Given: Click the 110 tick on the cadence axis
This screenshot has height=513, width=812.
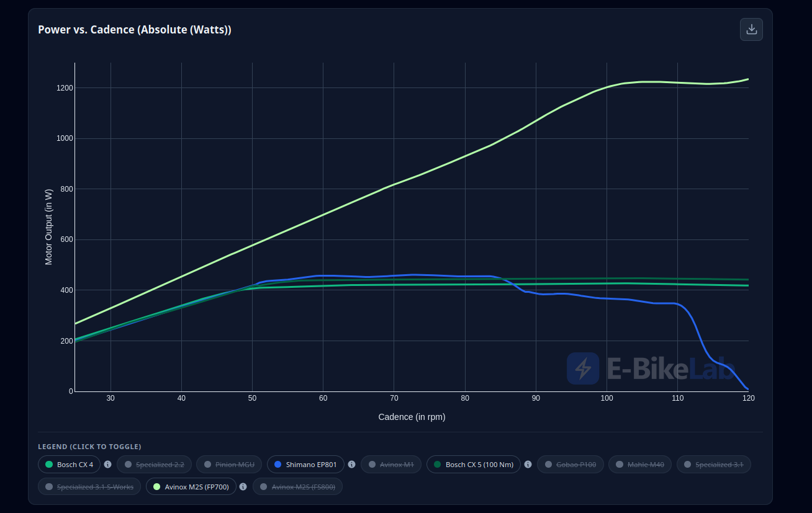Looking at the screenshot, I should coord(678,398).
